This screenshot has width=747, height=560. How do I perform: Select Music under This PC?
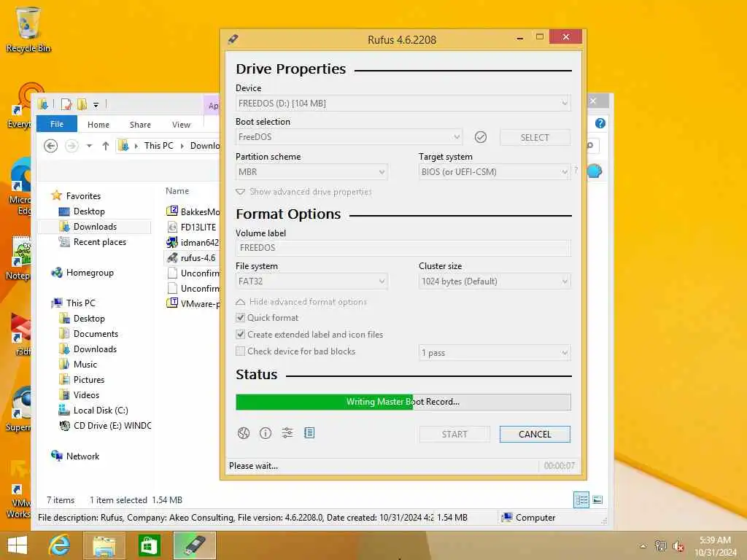[85, 365]
